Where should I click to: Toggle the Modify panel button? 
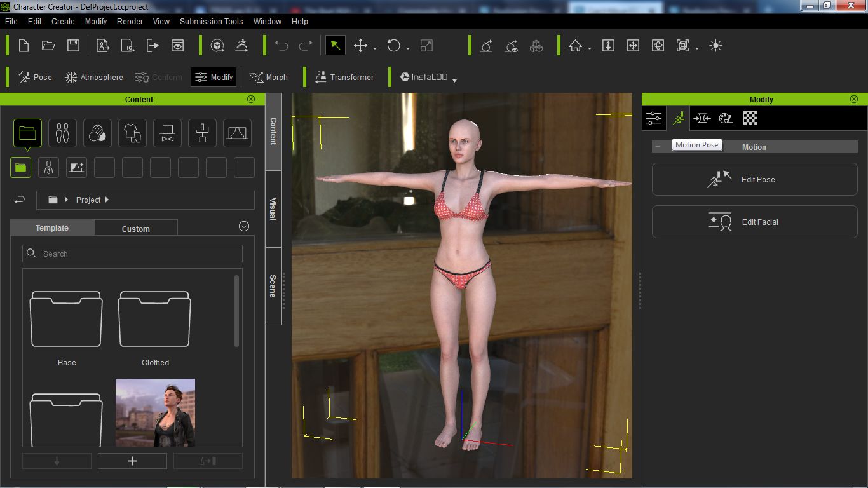pyautogui.click(x=214, y=77)
